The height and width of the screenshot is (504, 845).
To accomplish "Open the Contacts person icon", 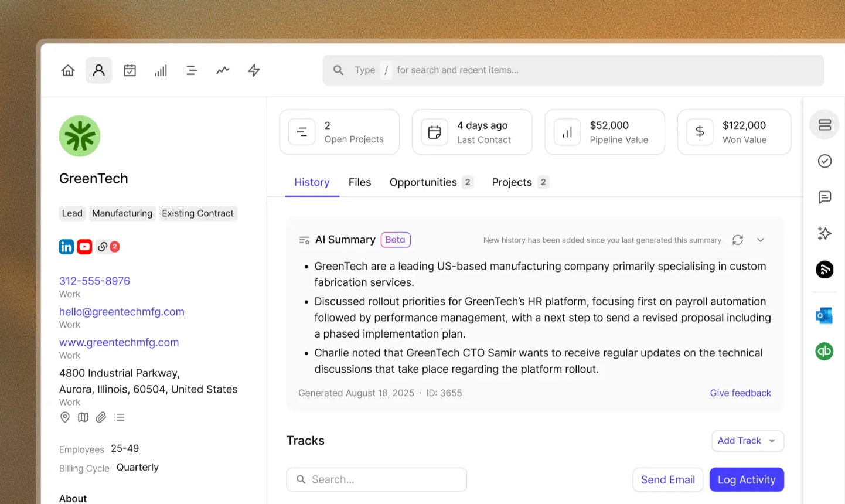I will click(99, 70).
